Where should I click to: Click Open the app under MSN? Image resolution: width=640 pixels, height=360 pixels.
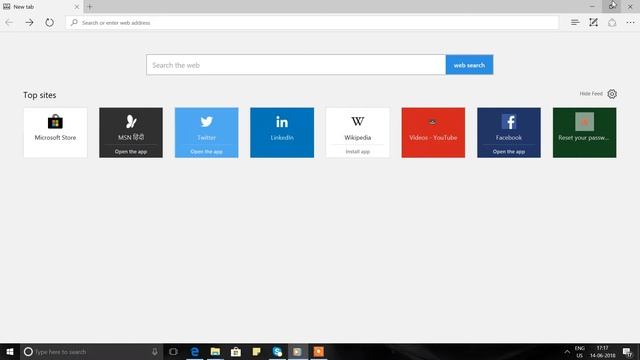pos(131,151)
